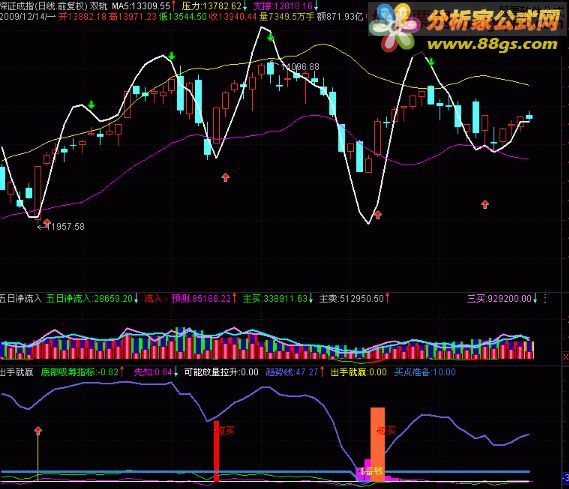569x489 pixels.
Task: Click the 开13882.18 open price
Action: (83, 17)
